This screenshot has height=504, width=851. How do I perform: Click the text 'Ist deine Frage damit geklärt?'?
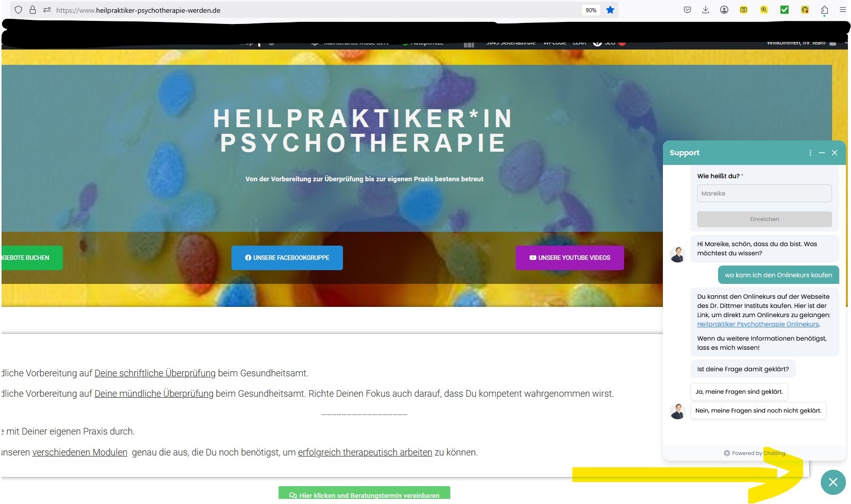(743, 369)
